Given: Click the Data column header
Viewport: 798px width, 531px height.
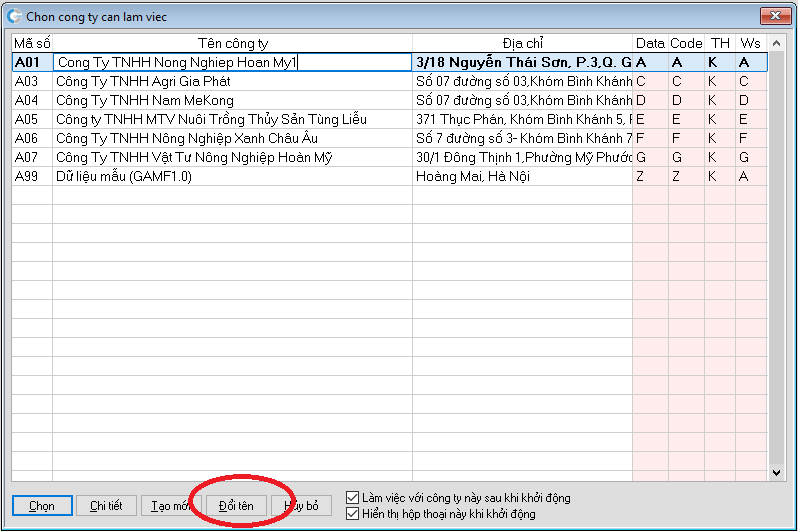Looking at the screenshot, I should click(650, 43).
